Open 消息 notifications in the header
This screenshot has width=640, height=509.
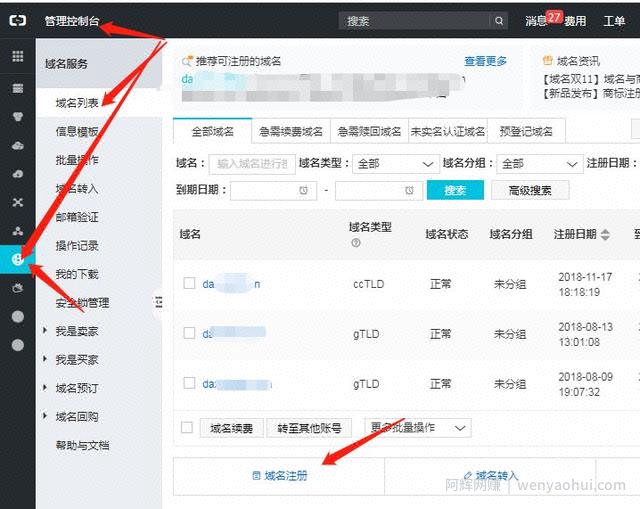pyautogui.click(x=536, y=21)
